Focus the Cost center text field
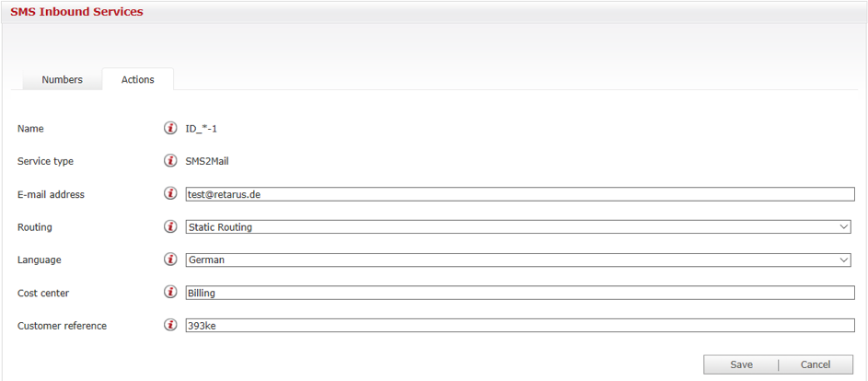The height and width of the screenshot is (381, 868). [520, 293]
